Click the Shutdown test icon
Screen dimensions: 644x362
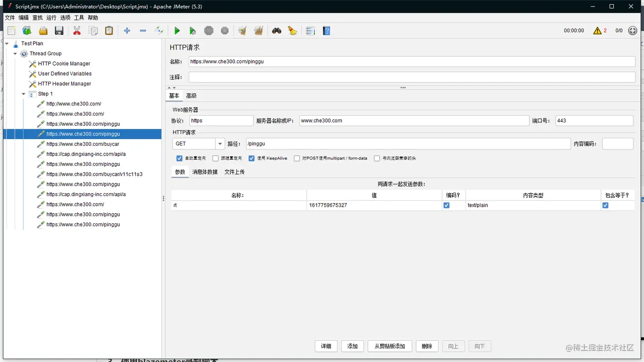(225, 31)
